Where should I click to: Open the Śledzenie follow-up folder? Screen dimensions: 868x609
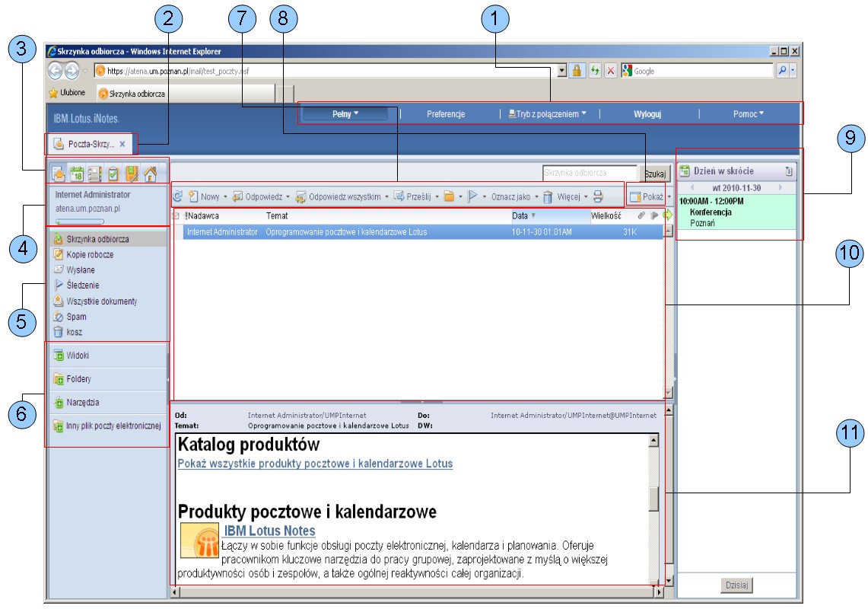76,285
